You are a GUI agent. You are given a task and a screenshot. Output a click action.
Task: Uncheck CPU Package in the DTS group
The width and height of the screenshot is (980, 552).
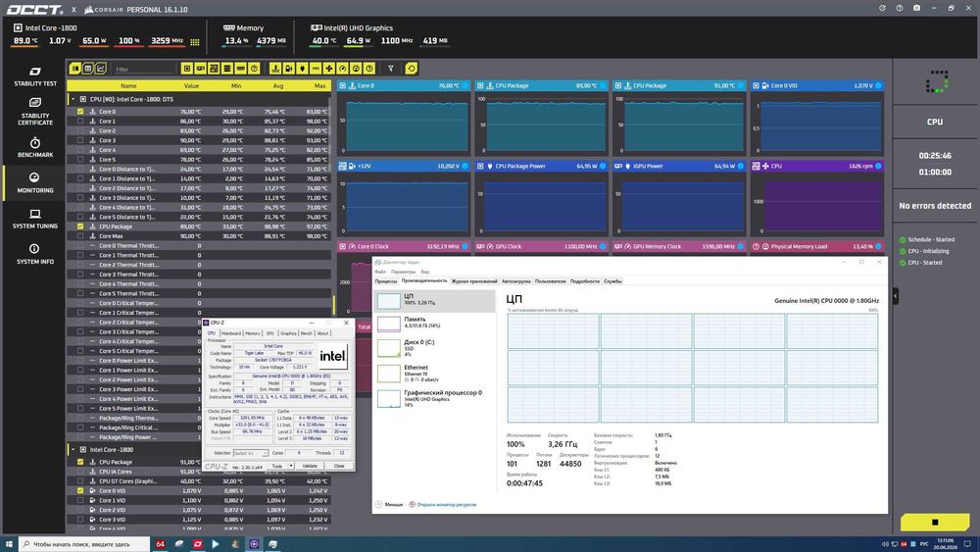point(80,226)
